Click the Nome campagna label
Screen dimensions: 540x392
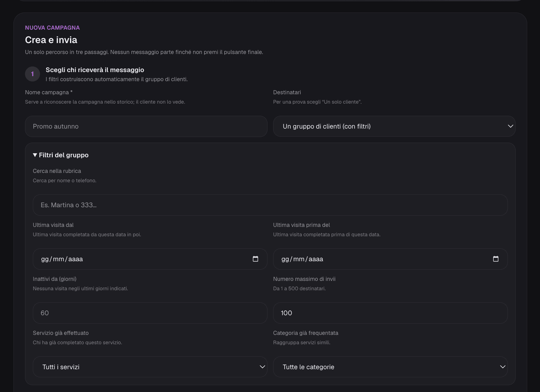(49, 92)
